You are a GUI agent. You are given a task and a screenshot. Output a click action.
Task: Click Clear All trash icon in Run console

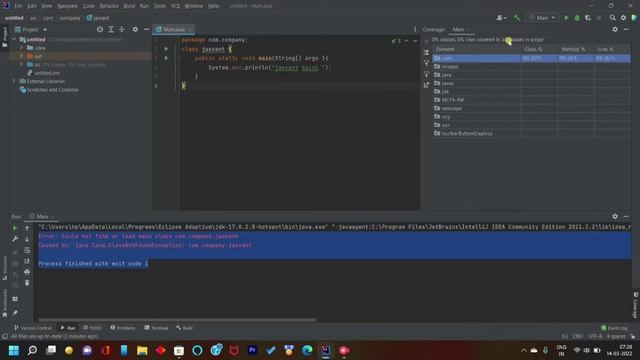tap(27, 283)
